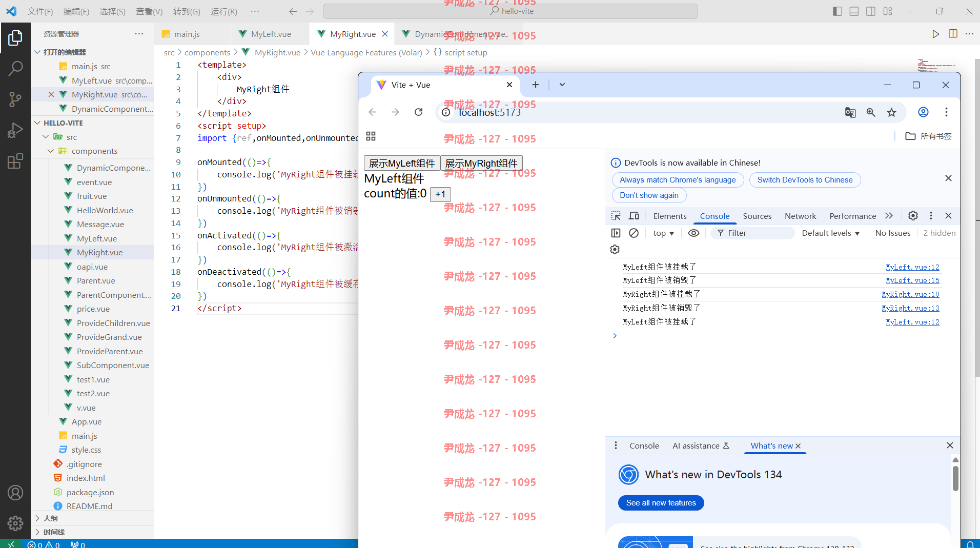
Task: Switch to DevTools Elements tab
Action: 669,216
